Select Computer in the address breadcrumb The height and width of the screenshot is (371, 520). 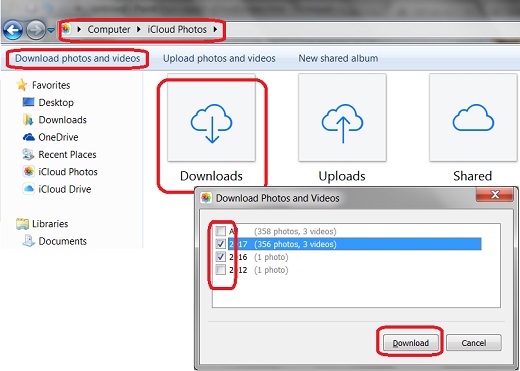[109, 29]
